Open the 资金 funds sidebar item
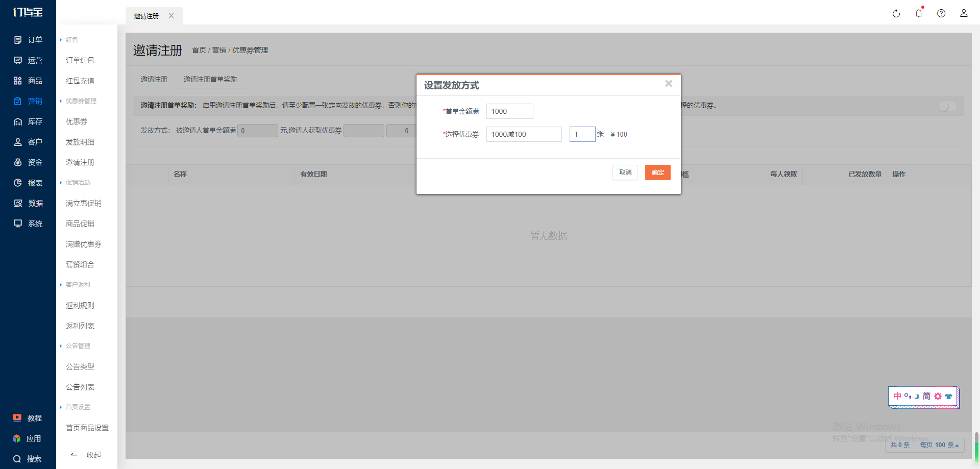The image size is (980, 469). click(28, 162)
